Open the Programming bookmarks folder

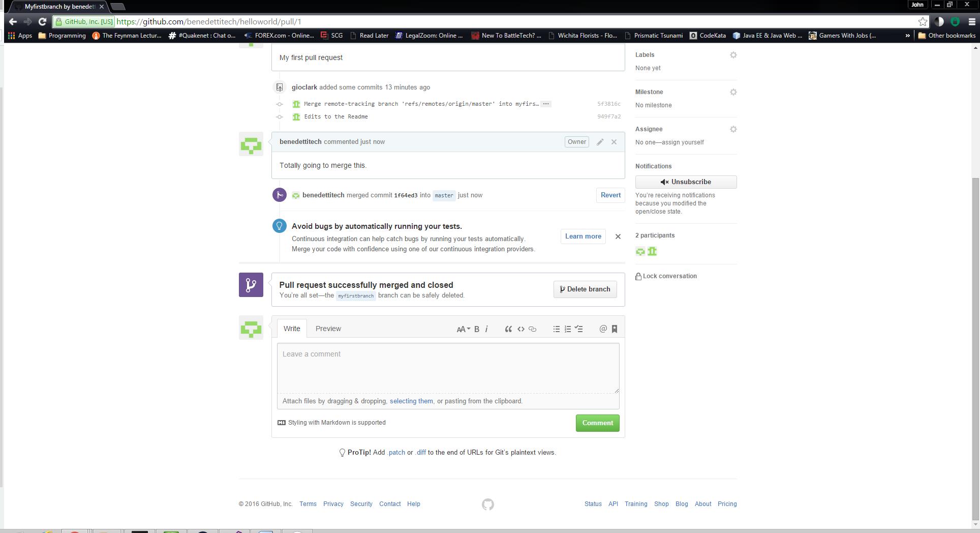tap(62, 36)
